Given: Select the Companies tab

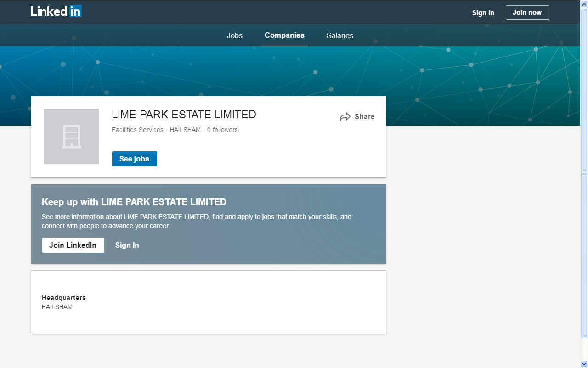Looking at the screenshot, I should pyautogui.click(x=284, y=35).
